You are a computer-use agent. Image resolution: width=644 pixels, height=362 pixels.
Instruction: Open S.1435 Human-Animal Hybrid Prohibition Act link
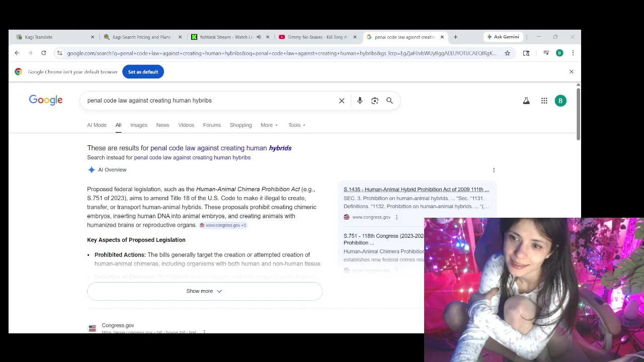pyautogui.click(x=416, y=190)
